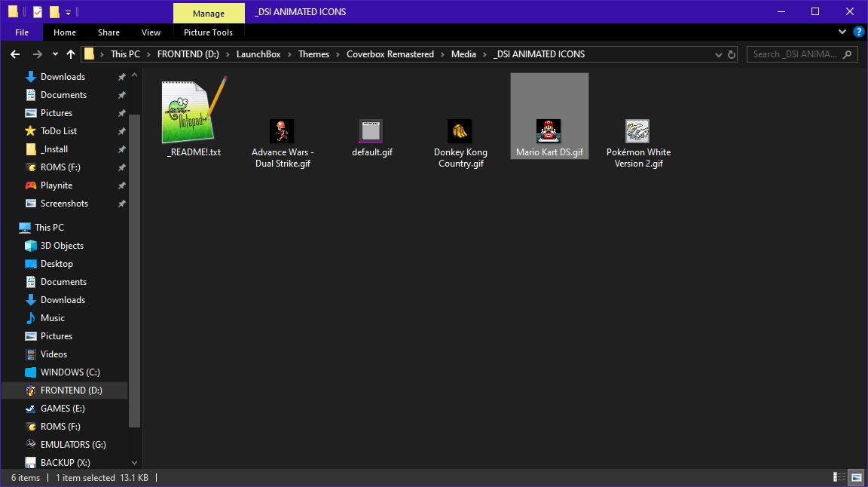Click This PC in the address path

125,54
